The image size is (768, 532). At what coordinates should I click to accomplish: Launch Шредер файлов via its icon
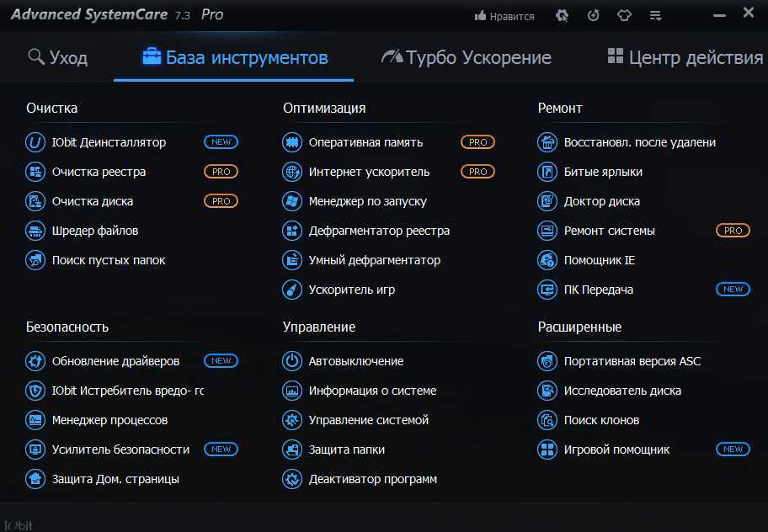click(35, 231)
